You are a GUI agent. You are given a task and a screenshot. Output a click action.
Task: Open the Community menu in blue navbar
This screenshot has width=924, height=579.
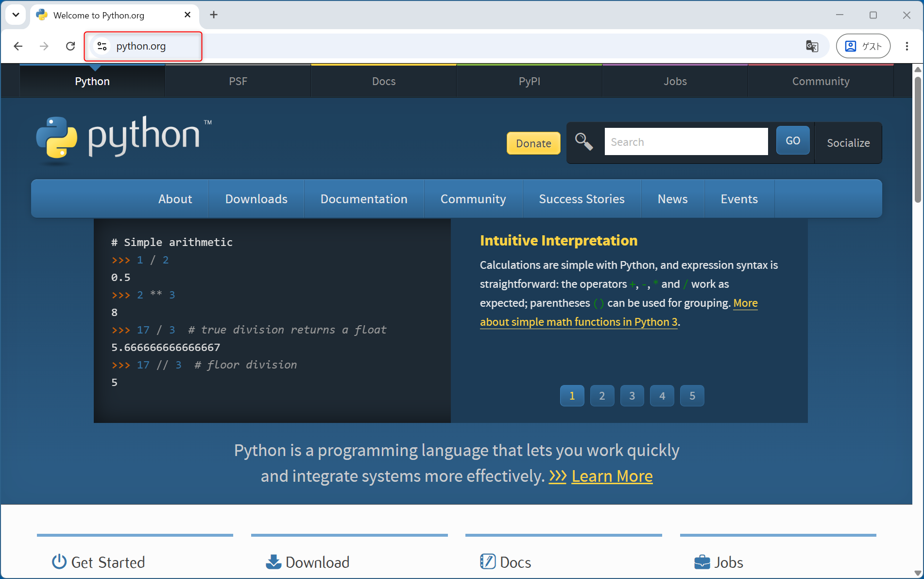click(473, 199)
